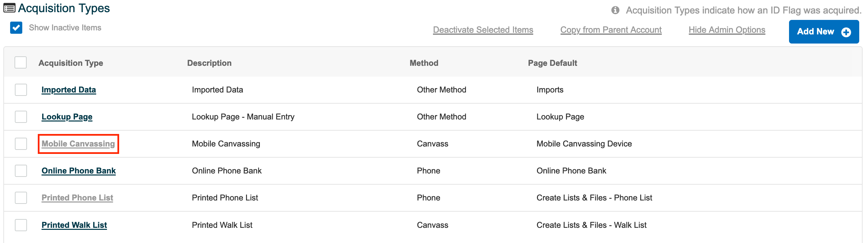Uncheck Show Inactive Items checkbox
The height and width of the screenshot is (243, 868).
pyautogui.click(x=16, y=28)
